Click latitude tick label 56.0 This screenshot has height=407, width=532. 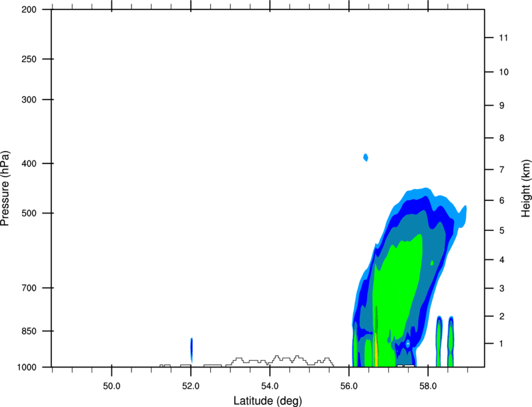pos(349,386)
